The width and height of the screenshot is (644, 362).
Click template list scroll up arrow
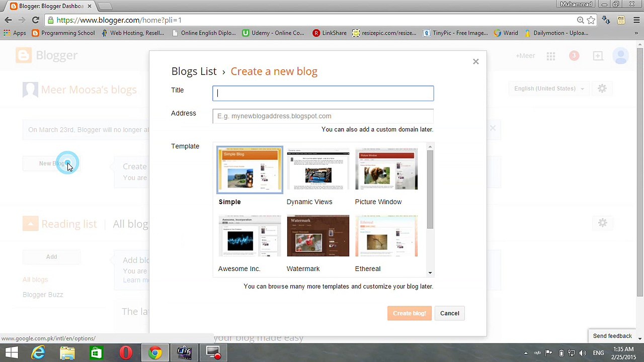tap(430, 147)
